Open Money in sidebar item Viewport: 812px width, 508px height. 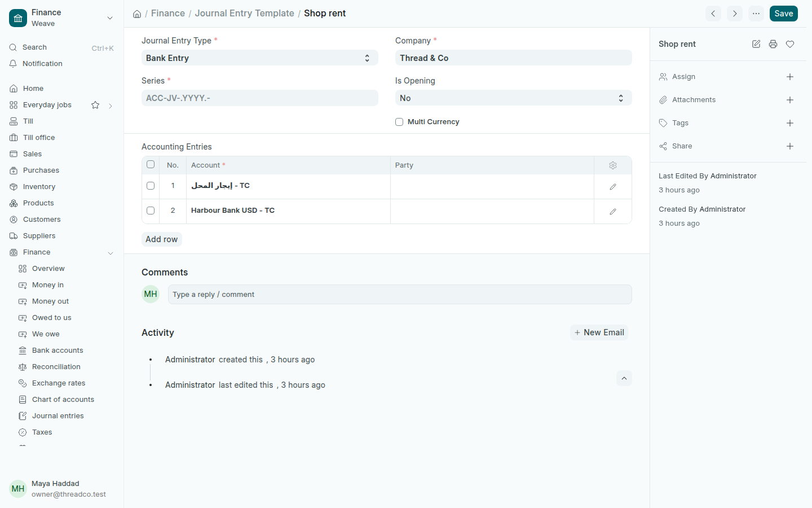tap(48, 285)
